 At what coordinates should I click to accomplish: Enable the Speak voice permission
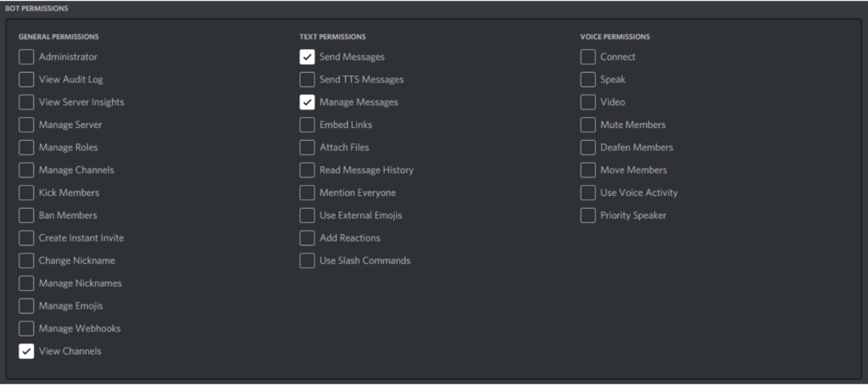[x=587, y=80]
